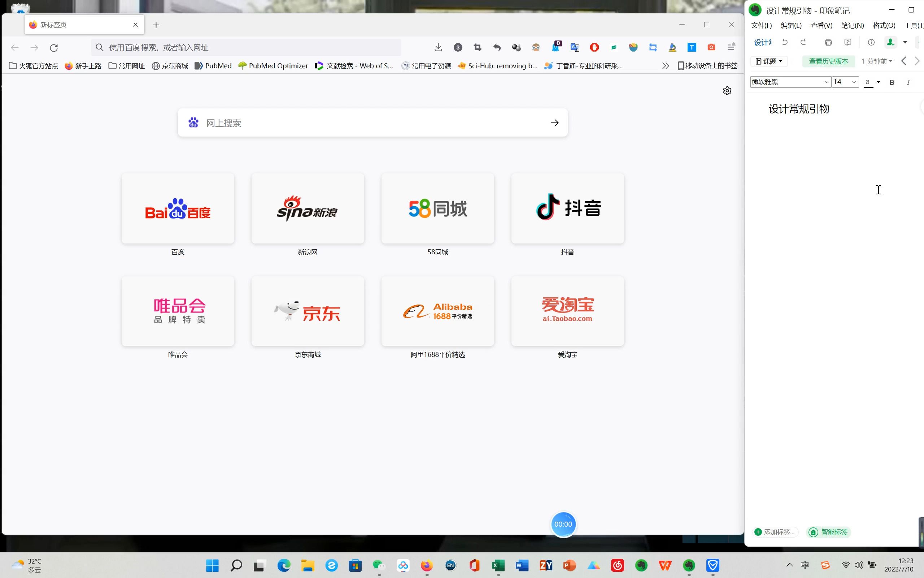Click the presentation mode icon in 印象笔记

click(x=847, y=42)
